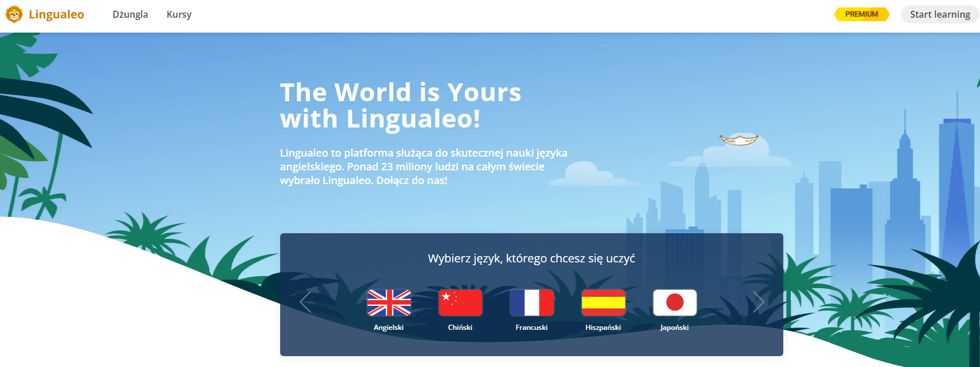
Task: Click the Lingualeo platform description paragraph
Action: (x=424, y=167)
